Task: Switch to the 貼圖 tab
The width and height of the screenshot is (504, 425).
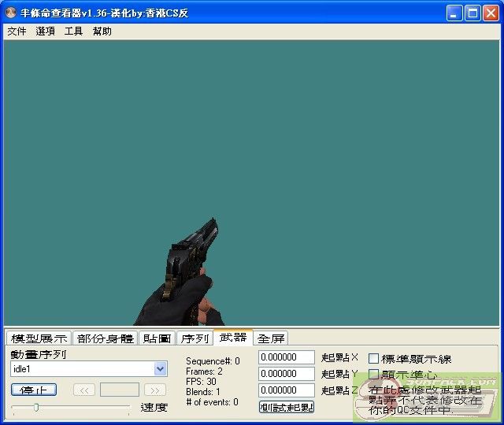Action: click(x=157, y=338)
